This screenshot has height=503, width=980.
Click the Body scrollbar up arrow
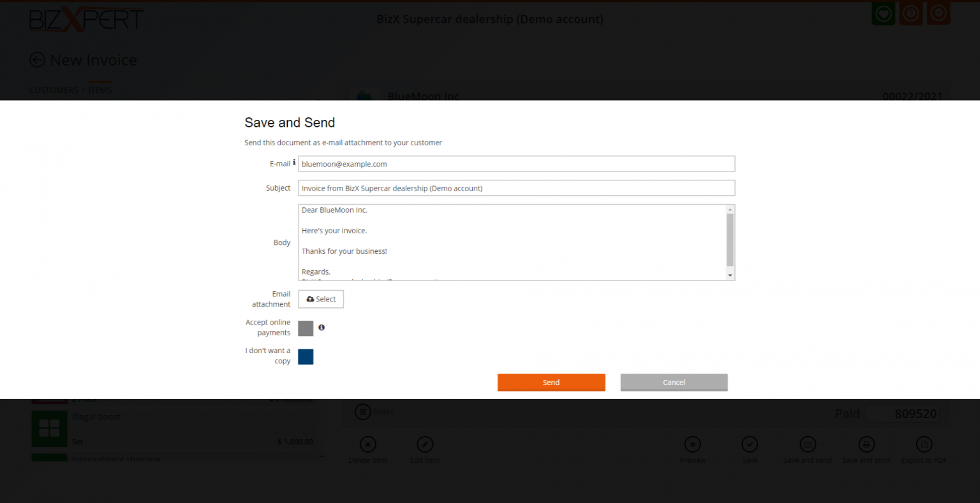click(730, 210)
